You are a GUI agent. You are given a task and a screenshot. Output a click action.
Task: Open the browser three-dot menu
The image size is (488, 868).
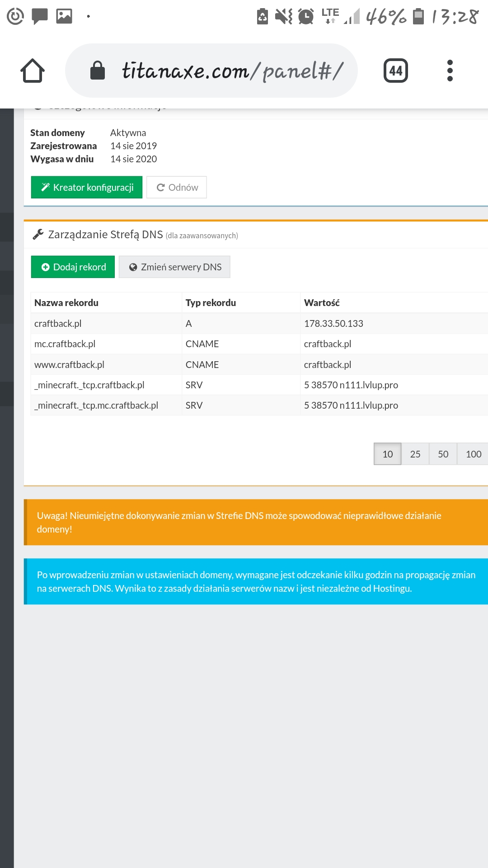point(450,71)
